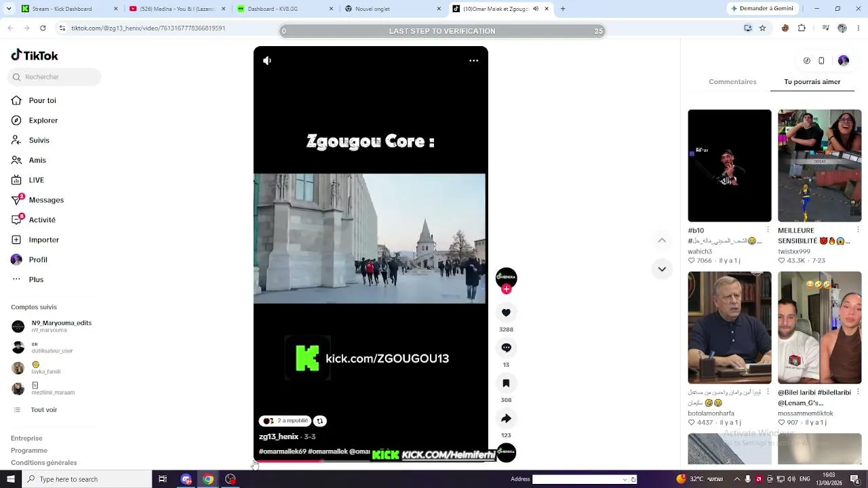This screenshot has width=868, height=488.
Task: Click the TikTok coins icon in the header
Action: tap(806, 61)
